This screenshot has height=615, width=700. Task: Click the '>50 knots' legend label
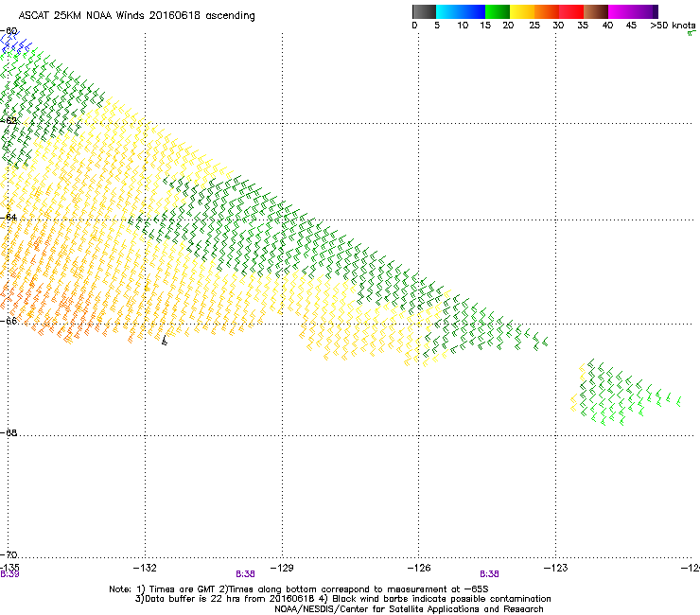click(673, 26)
